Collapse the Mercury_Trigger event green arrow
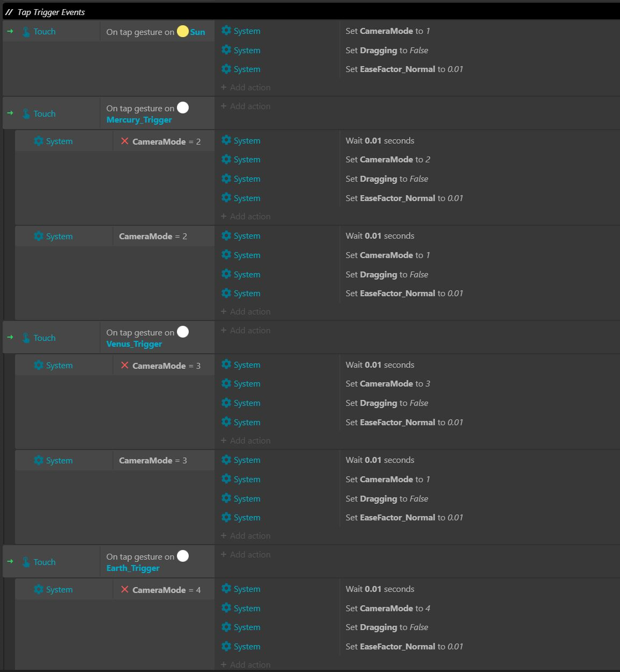The image size is (620, 672). click(x=10, y=113)
